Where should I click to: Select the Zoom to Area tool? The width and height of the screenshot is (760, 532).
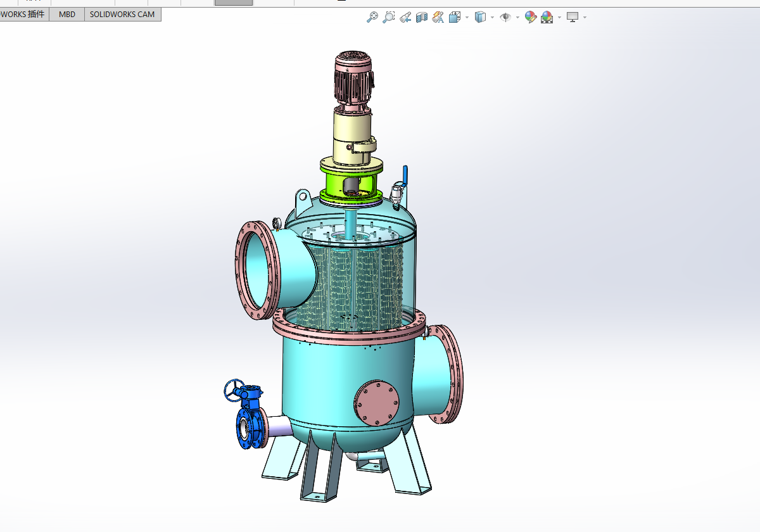388,17
